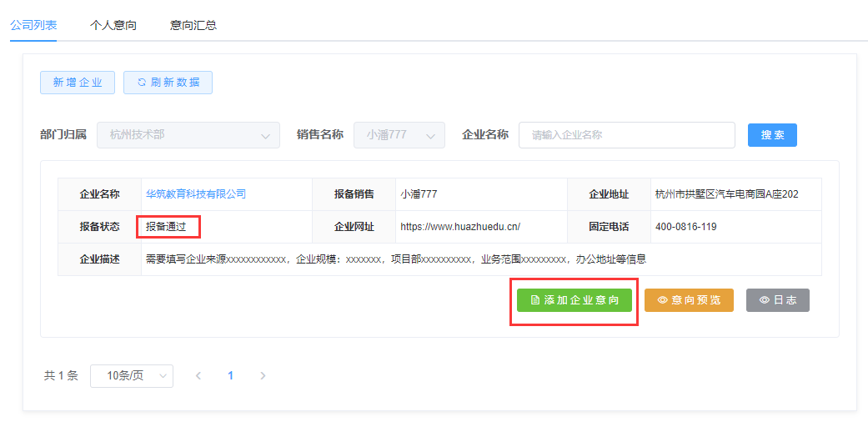
Task: Click the website URL https://www.huazhuedu.cn/
Action: [x=460, y=227]
